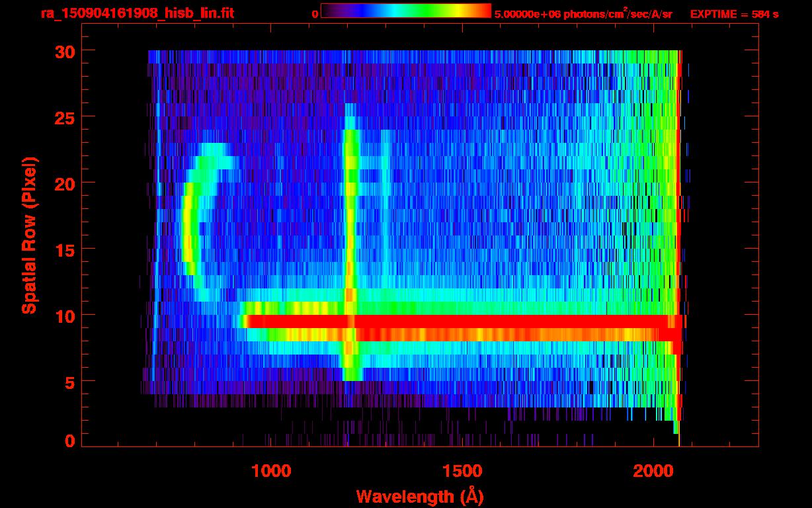Click the 5.00000e+06 photons unit label

coord(583,13)
